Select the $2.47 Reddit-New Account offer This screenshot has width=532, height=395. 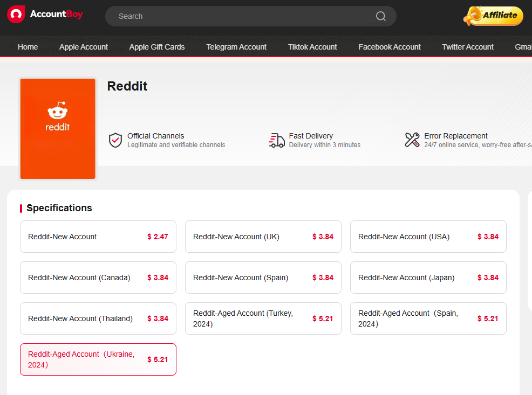[x=98, y=237]
